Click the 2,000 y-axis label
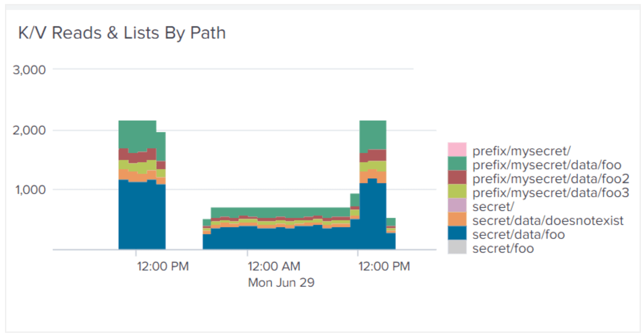The width and height of the screenshot is (644, 335). (29, 130)
